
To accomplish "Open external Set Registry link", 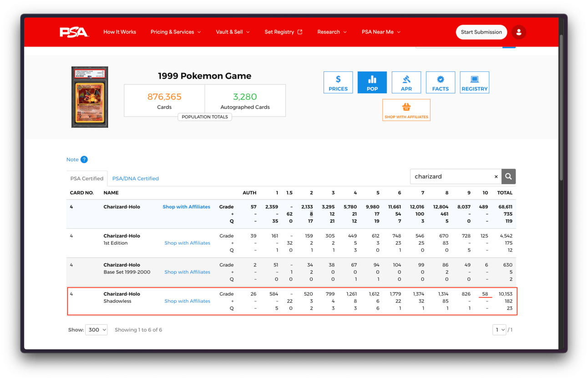I will click(x=284, y=32).
